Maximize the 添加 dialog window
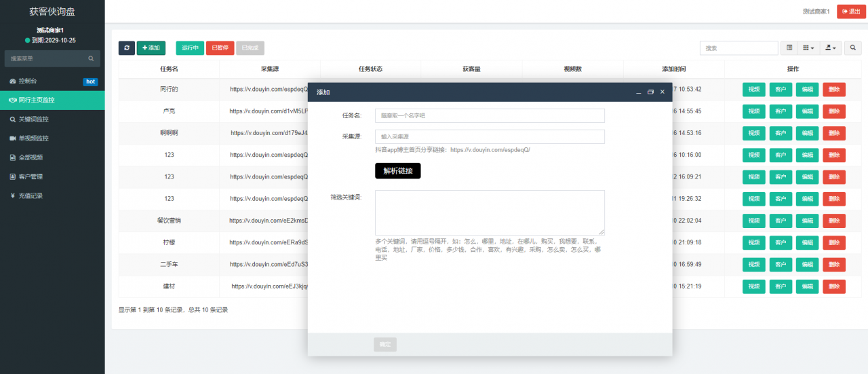868x374 pixels. 650,92
